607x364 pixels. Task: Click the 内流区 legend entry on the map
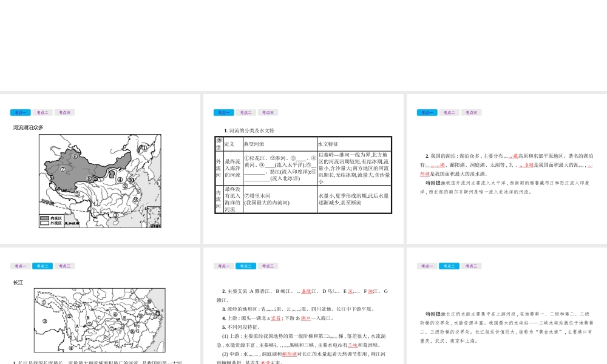coord(51,218)
